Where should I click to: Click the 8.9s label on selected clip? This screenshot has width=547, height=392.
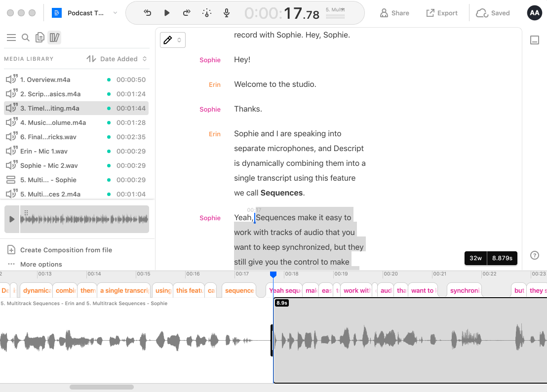click(x=282, y=303)
